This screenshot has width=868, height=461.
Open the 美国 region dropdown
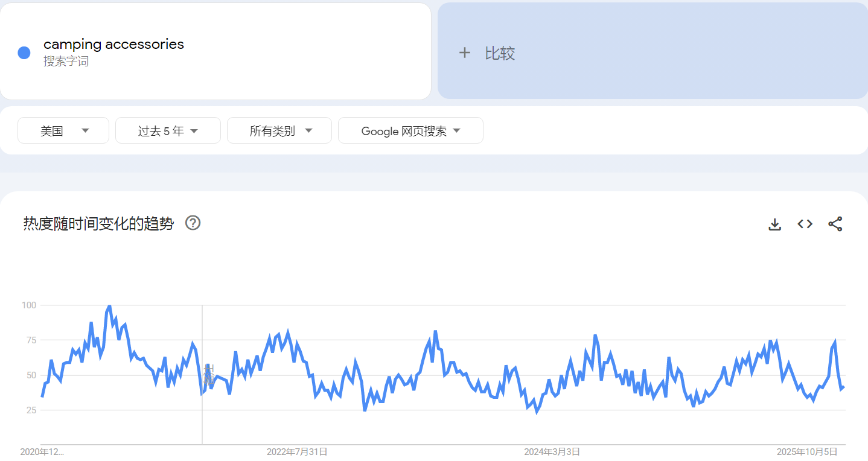63,130
